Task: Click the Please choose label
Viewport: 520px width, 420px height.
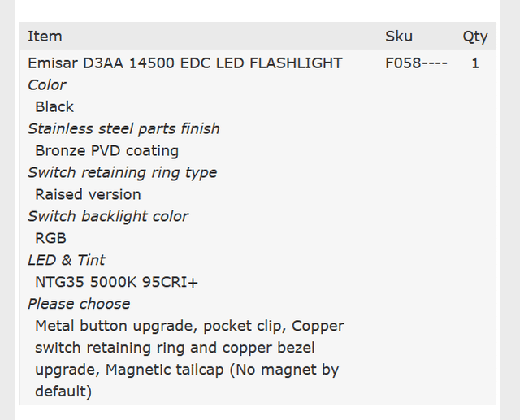Action: pos(79,305)
